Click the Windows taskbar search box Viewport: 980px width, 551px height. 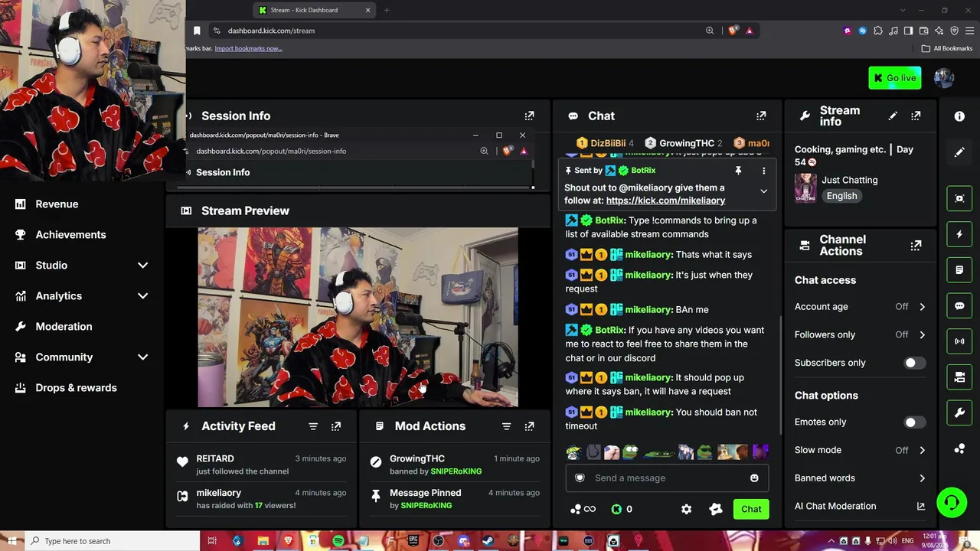point(113,541)
